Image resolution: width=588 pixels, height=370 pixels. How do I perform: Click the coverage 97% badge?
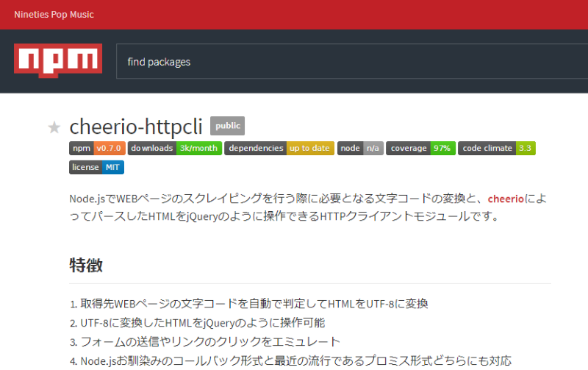click(420, 149)
